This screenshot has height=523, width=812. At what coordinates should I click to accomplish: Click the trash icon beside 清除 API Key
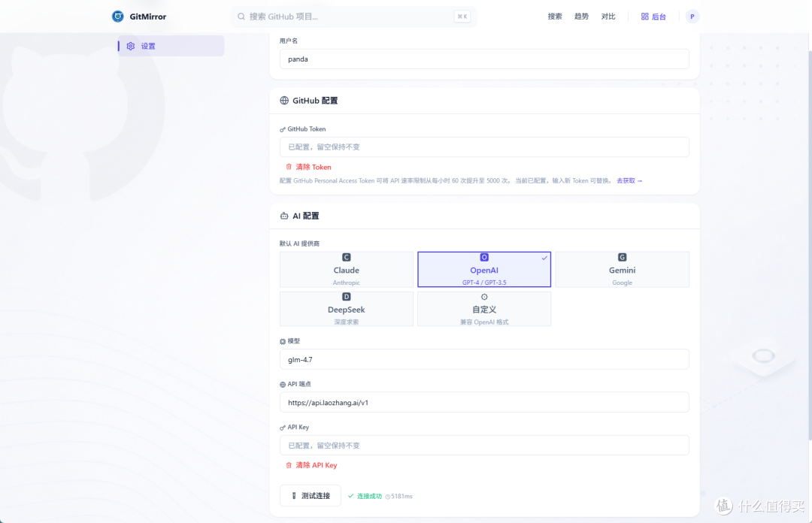click(289, 465)
